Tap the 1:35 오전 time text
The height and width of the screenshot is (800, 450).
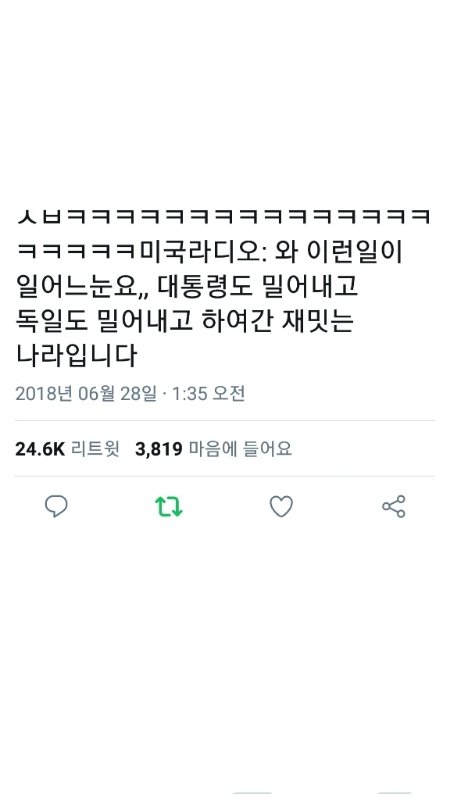tap(207, 393)
